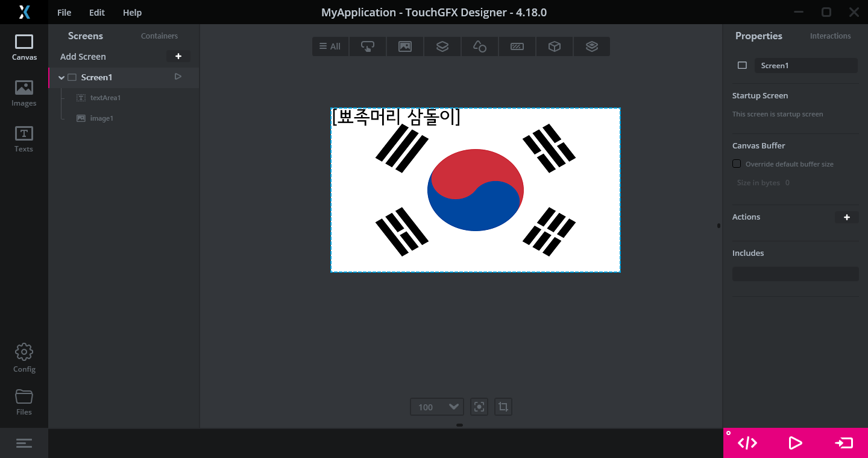
Task: Click the Run Target icon at bottom right
Action: click(844, 444)
